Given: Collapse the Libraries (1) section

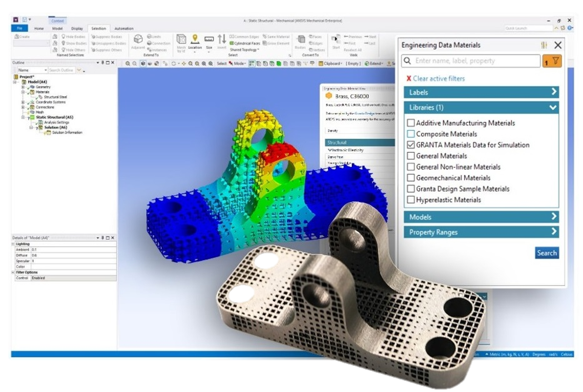Looking at the screenshot, I should 481,108.
